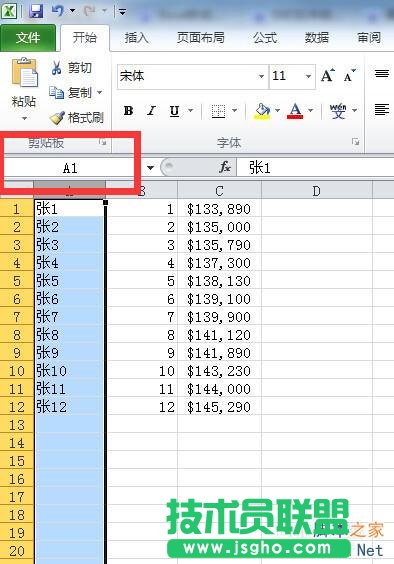This screenshot has height=564, width=394.
Task: Expand the font size dropdown
Action: (x=308, y=76)
